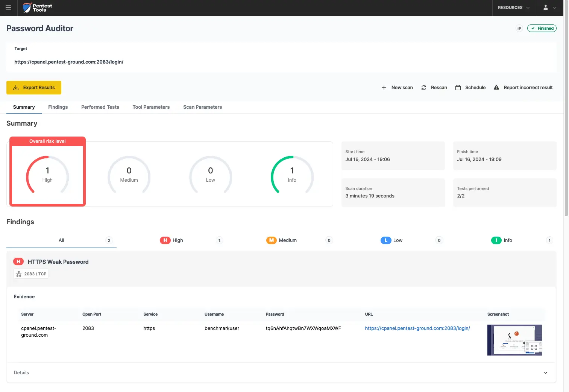Click the fullscreen expand icon on screenshot
Screen dimensions: 569x392
click(x=534, y=348)
